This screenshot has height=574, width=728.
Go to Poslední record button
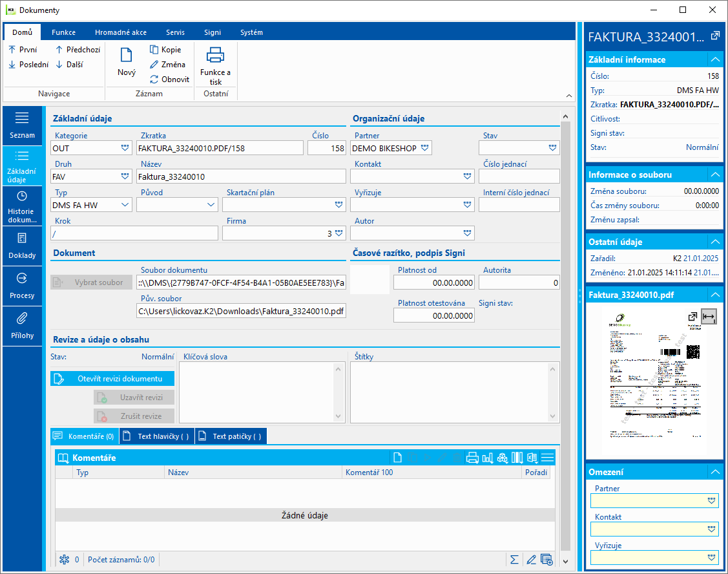pos(28,65)
